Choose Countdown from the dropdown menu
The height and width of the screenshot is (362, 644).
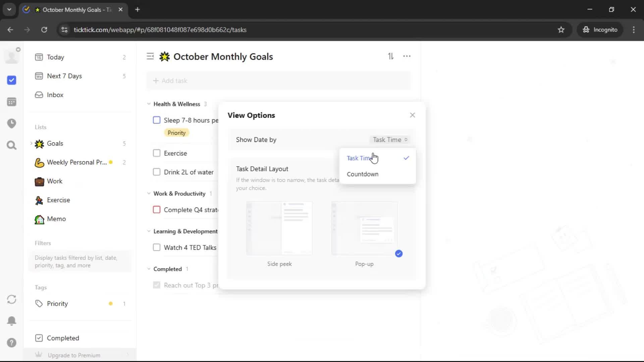363,174
